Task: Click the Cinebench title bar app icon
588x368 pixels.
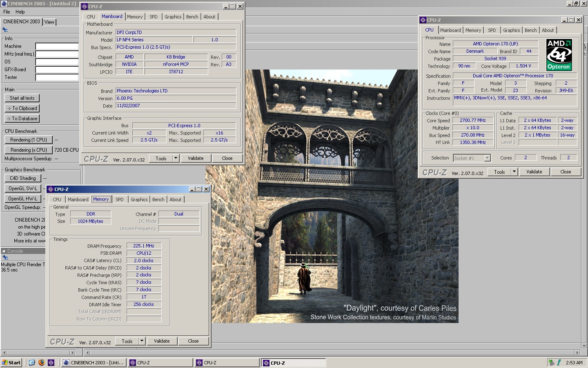Action: point(4,3)
